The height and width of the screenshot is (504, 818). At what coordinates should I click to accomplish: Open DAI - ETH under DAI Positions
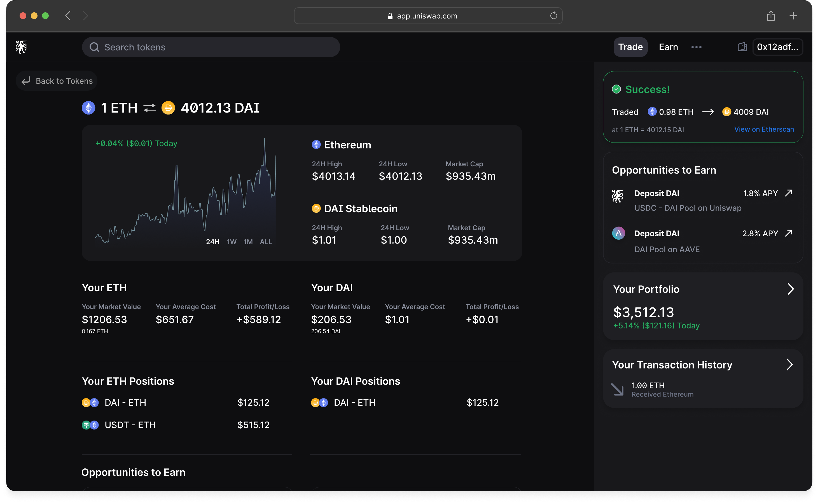click(x=405, y=403)
